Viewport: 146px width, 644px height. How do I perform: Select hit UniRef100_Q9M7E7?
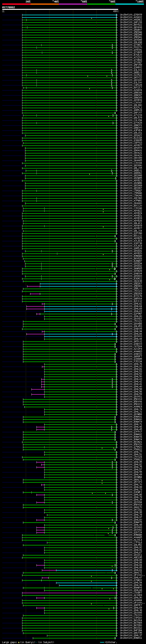coord(131,605)
